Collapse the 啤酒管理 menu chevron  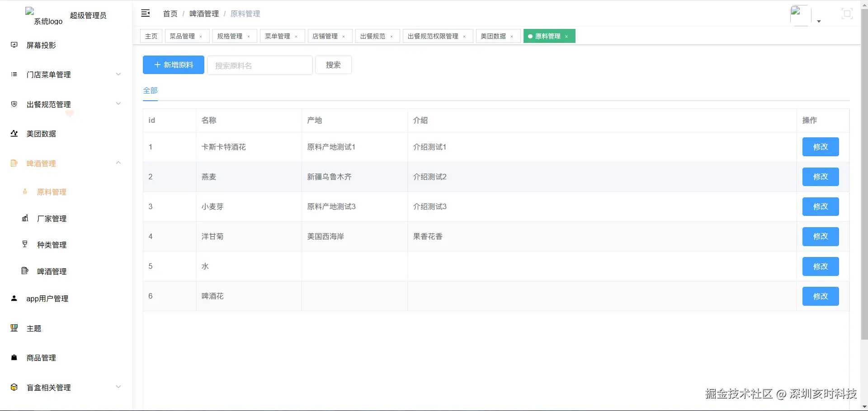coord(118,163)
